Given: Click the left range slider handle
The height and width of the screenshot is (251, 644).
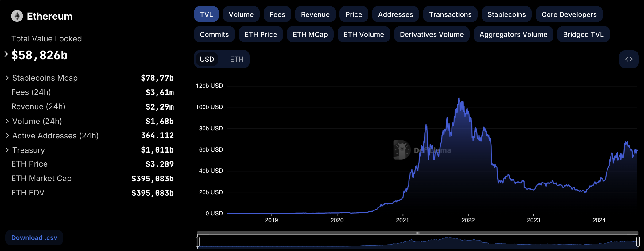Looking at the screenshot, I should click(198, 241).
